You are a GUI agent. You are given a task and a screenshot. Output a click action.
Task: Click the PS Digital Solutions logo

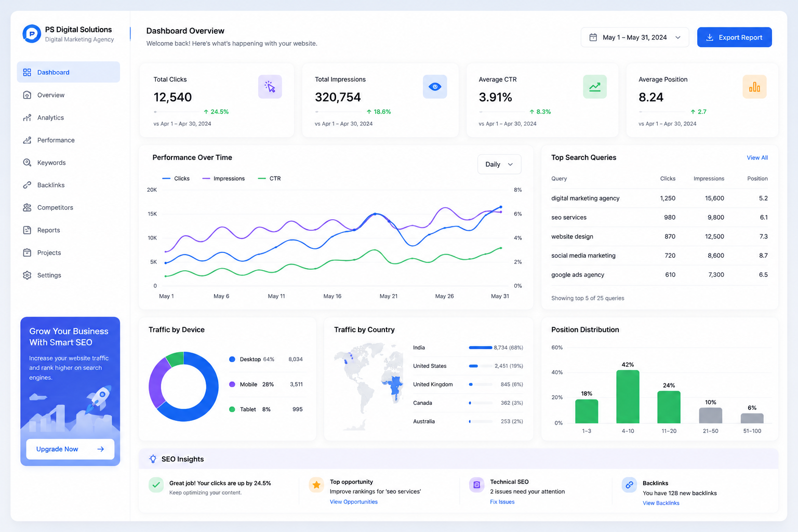click(x=32, y=34)
